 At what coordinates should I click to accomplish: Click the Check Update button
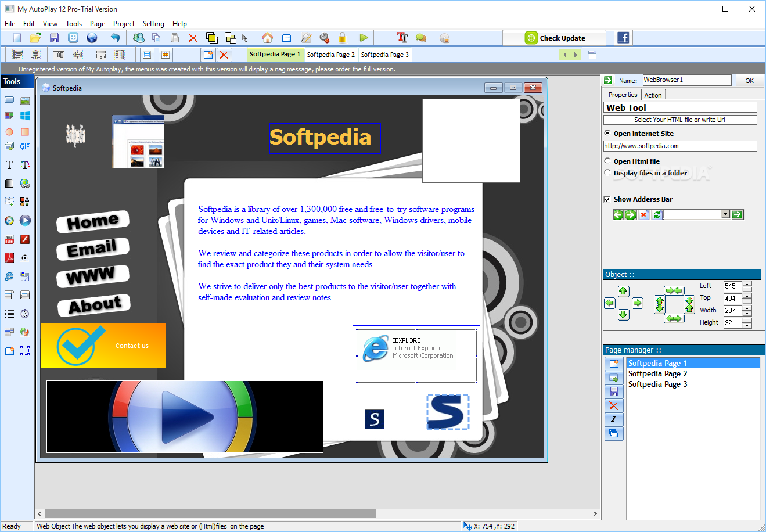pos(555,38)
